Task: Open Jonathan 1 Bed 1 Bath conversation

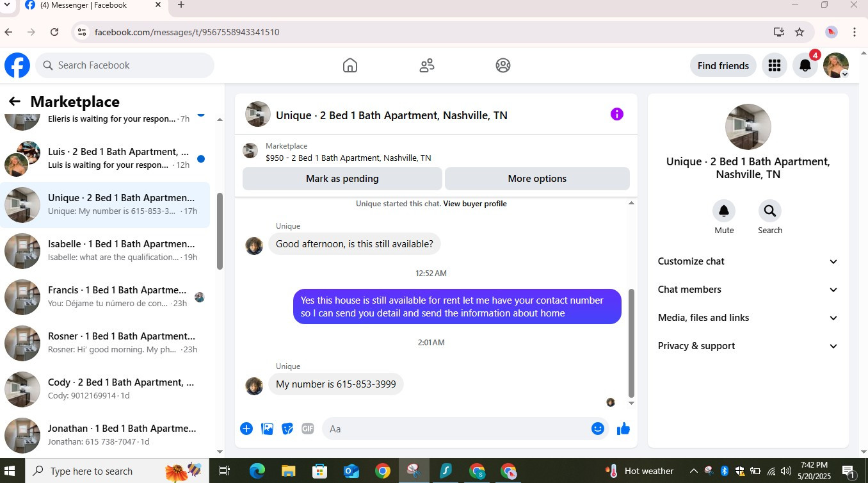Action: click(105, 435)
